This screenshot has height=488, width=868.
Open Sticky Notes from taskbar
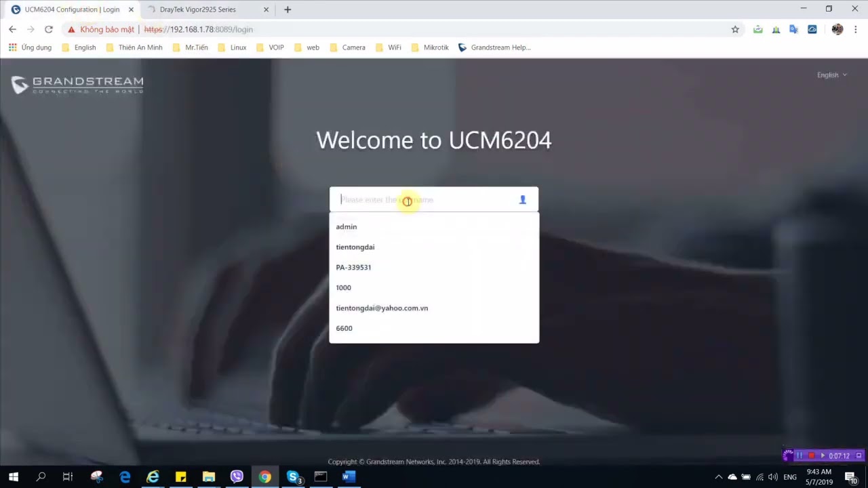pyautogui.click(x=181, y=476)
